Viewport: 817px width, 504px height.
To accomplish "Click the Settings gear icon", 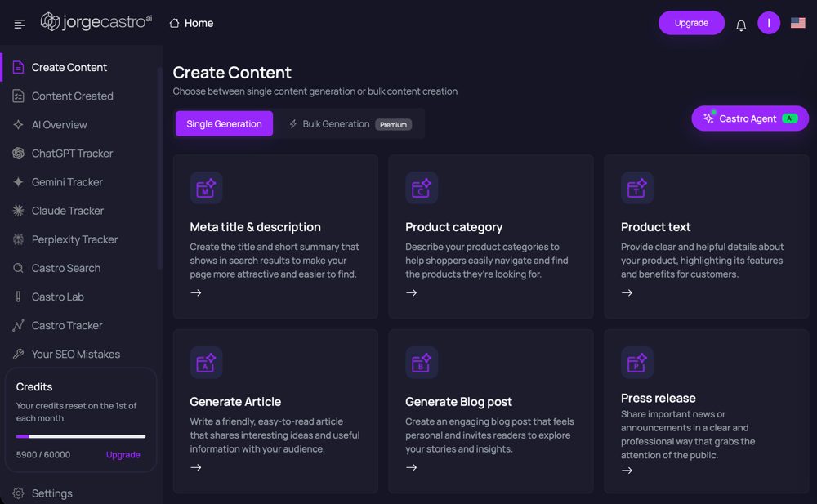I will (18, 493).
